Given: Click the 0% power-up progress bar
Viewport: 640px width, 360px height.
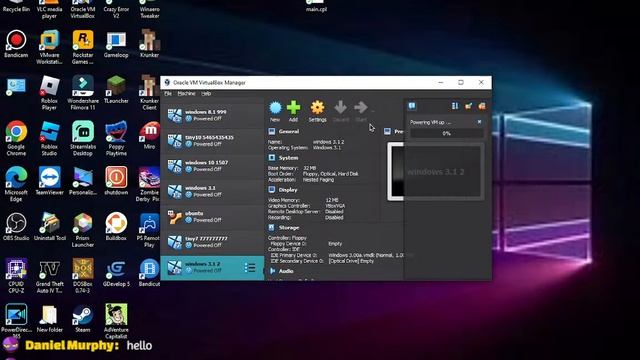Looking at the screenshot, I should [x=447, y=133].
